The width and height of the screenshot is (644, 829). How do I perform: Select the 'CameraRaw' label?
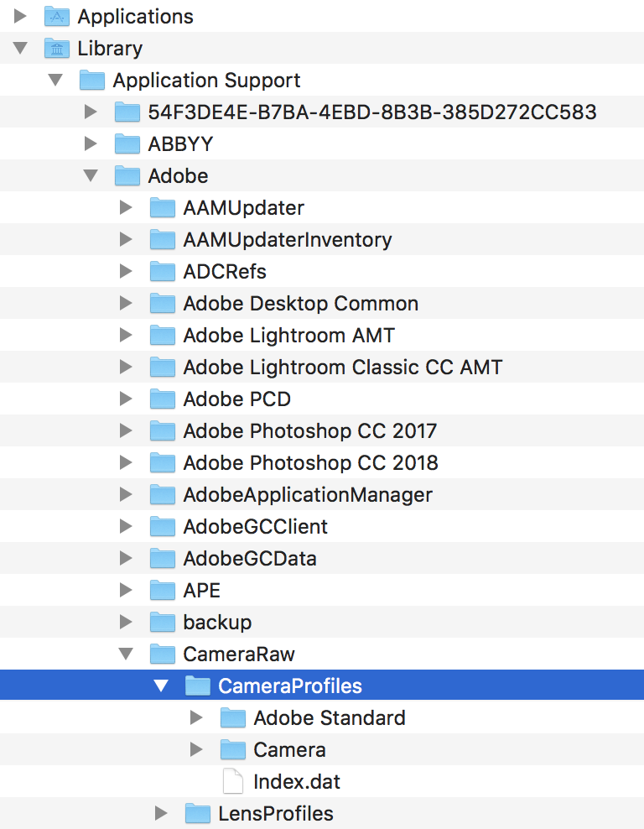239,654
